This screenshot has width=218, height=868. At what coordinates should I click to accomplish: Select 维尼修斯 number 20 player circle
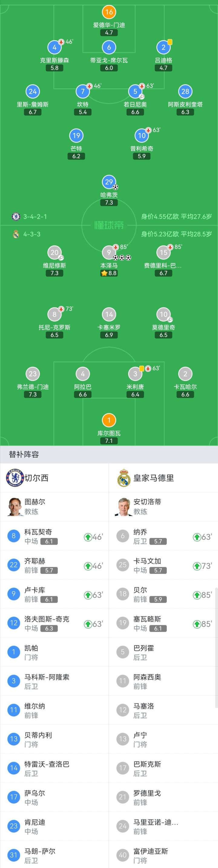(x=54, y=252)
